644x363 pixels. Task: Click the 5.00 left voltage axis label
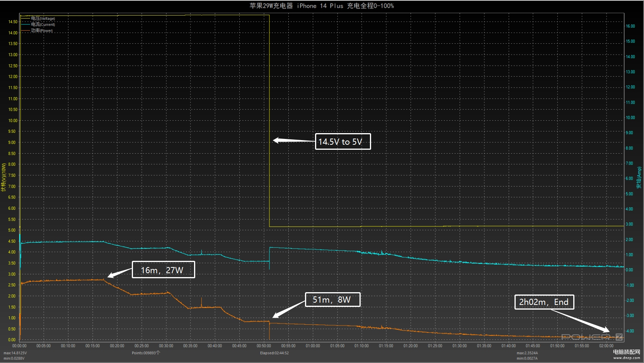pyautogui.click(x=12, y=230)
